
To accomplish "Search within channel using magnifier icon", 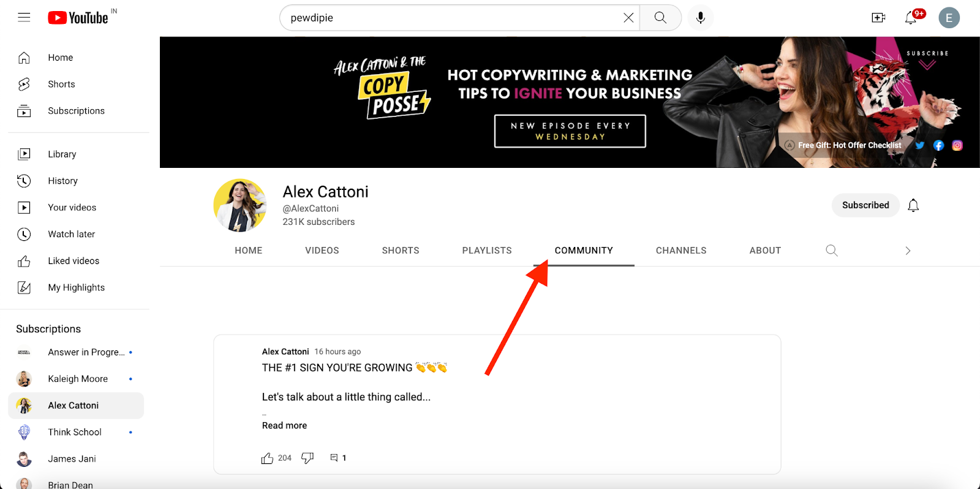I will tap(831, 250).
